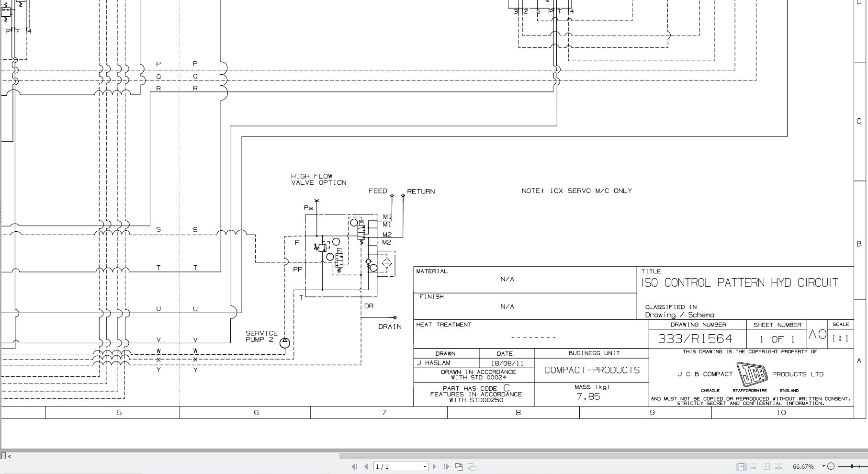
Task: Click the date 18/08/11
Action: 507,363
